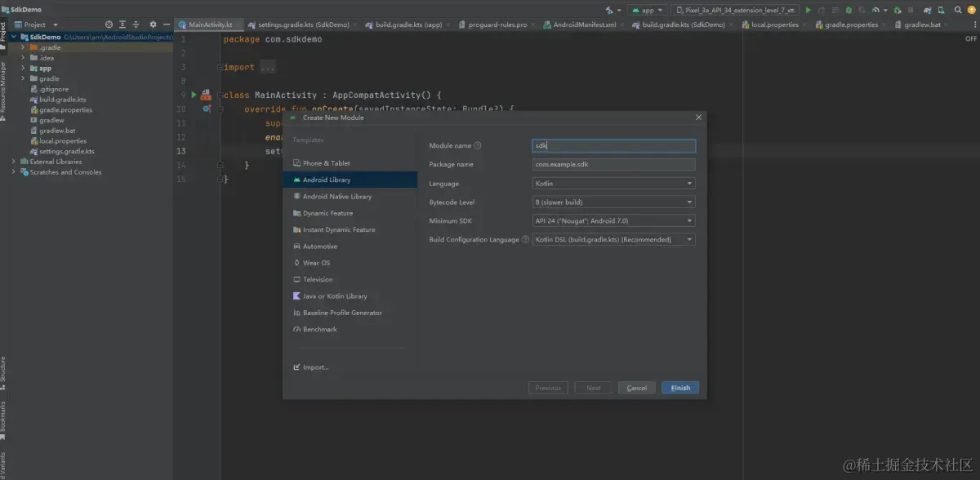This screenshot has width=980, height=480.
Task: Select build.gradle.kts in project tree
Action: [x=59, y=100]
